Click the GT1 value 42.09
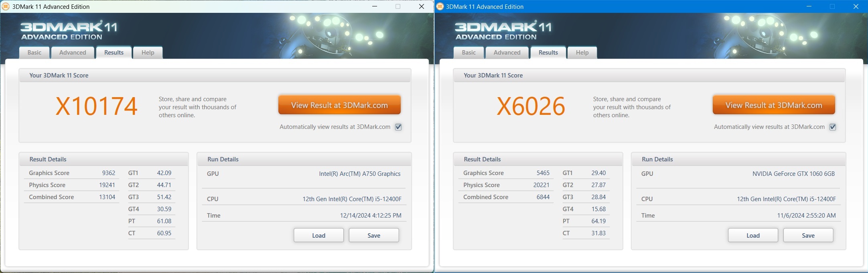This screenshot has width=868, height=273. tap(164, 173)
